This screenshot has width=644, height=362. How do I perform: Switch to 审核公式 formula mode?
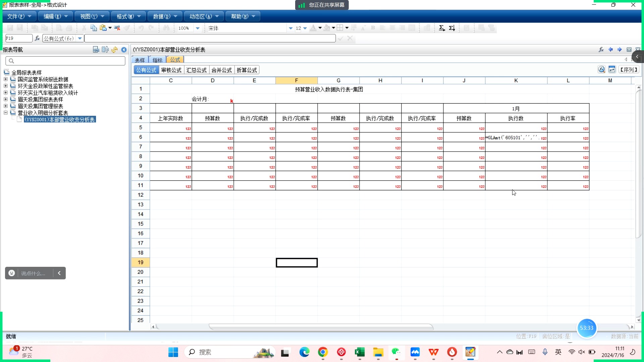[171, 70]
